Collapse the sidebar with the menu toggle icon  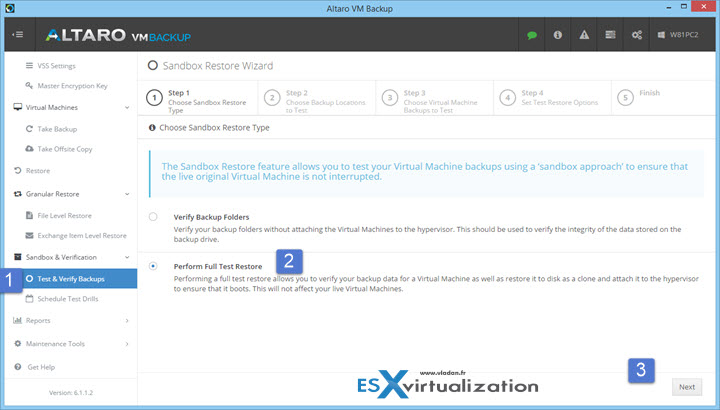(x=18, y=34)
